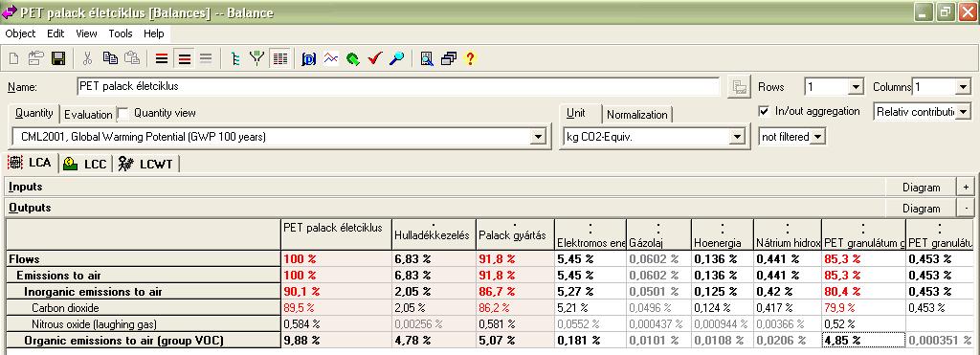Screen dimensions: 980x355
Task: Click the pressed red-black lines icon
Action: pos(185,58)
